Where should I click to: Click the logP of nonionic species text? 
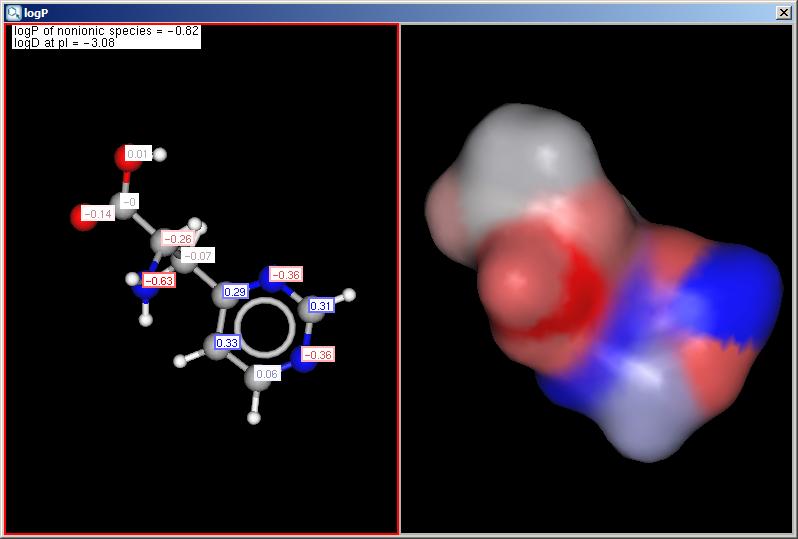tap(106, 31)
